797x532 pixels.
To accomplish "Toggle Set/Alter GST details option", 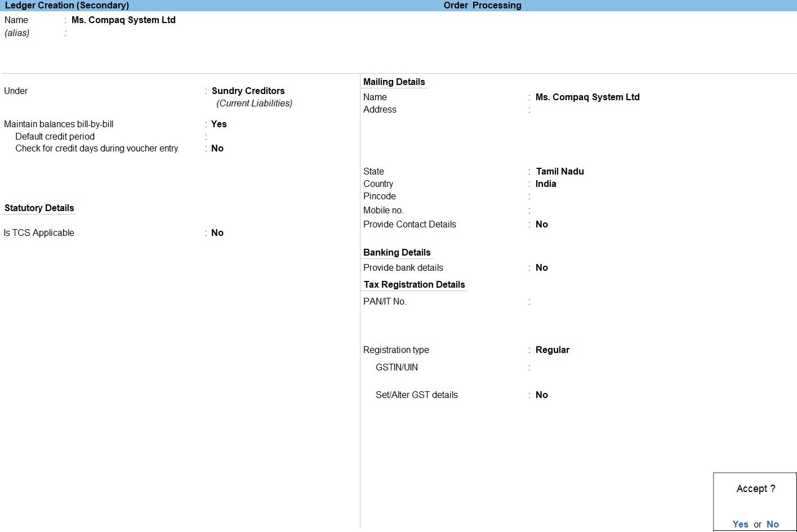I will click(x=542, y=395).
